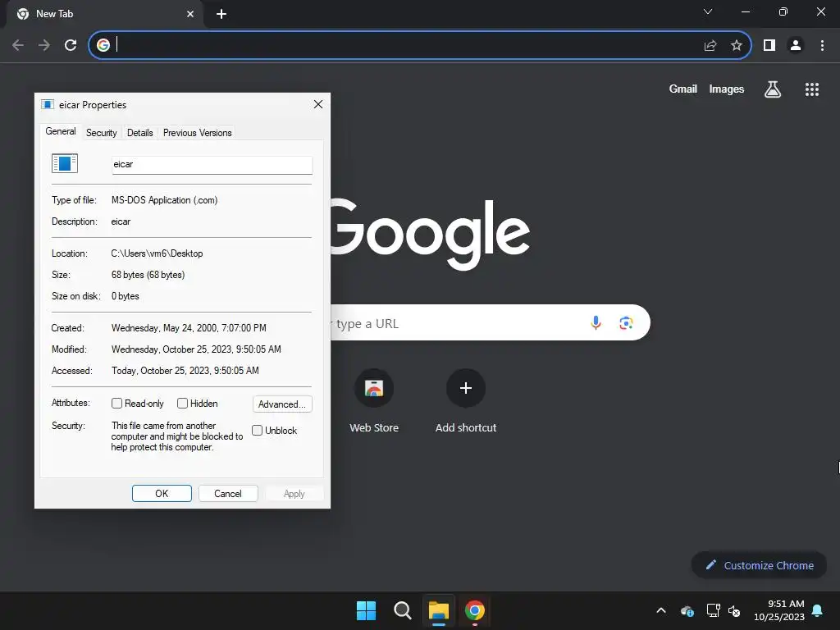Bookmark this tab with the star icon
This screenshot has width=840, height=630.
coord(737,45)
